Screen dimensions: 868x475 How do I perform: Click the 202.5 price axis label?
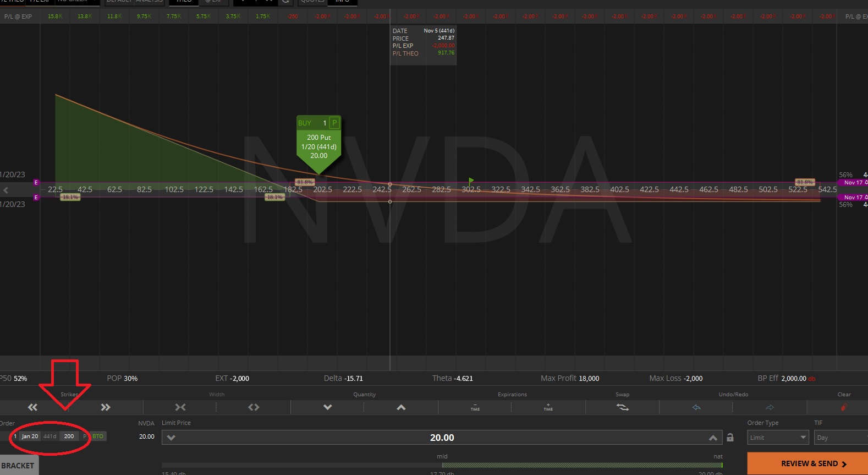pyautogui.click(x=322, y=189)
